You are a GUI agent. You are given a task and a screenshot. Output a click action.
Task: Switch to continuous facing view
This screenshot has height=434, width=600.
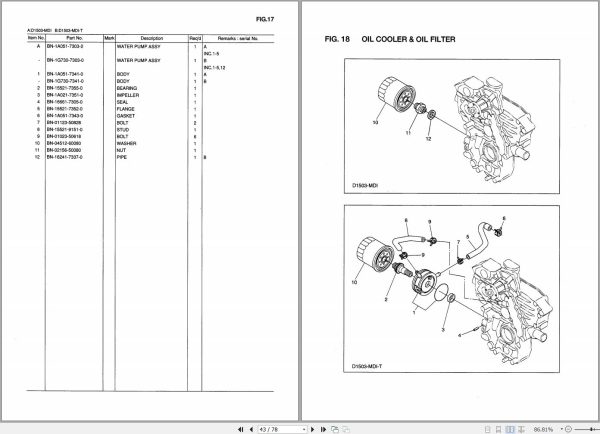(x=521, y=429)
